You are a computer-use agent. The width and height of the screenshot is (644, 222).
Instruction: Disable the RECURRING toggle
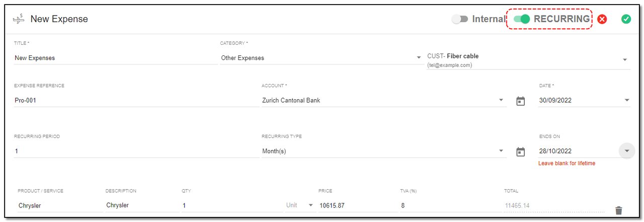[x=522, y=19]
